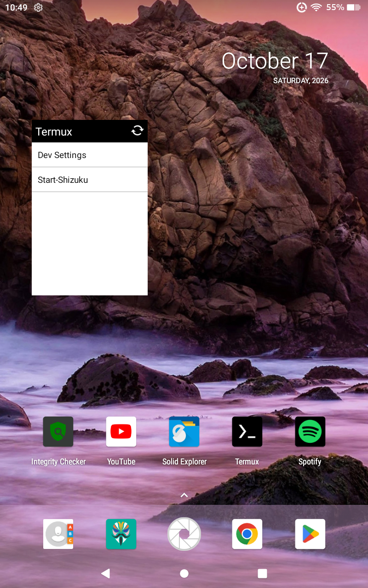Tap the data saver status icon
The image size is (368, 588).
pyautogui.click(x=302, y=7)
